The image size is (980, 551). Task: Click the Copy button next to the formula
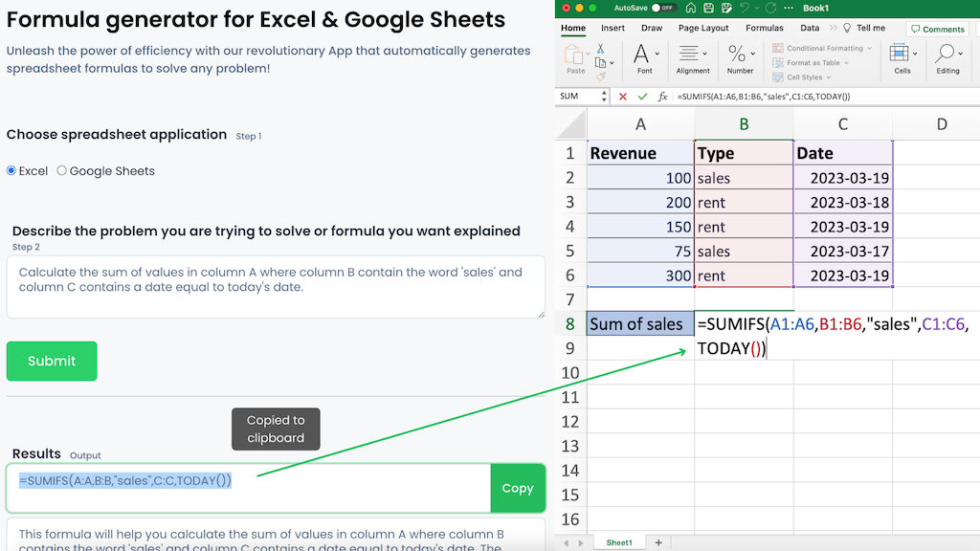coord(518,488)
